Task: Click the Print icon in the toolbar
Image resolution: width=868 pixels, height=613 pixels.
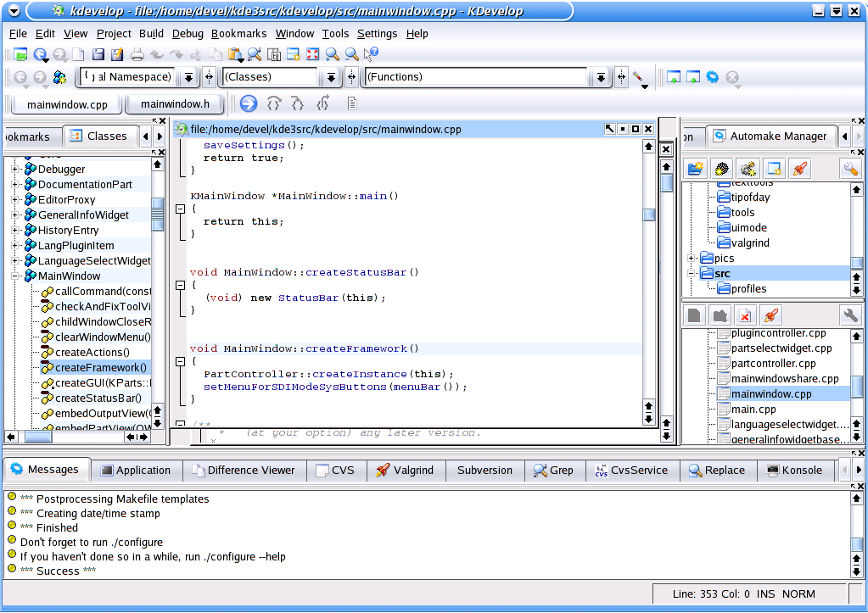Action: (x=137, y=55)
